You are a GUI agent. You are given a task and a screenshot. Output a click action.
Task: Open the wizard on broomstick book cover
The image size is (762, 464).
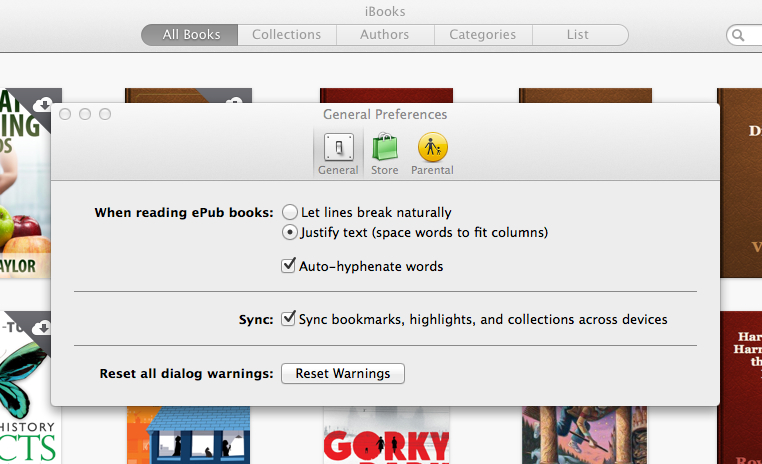coord(585,435)
